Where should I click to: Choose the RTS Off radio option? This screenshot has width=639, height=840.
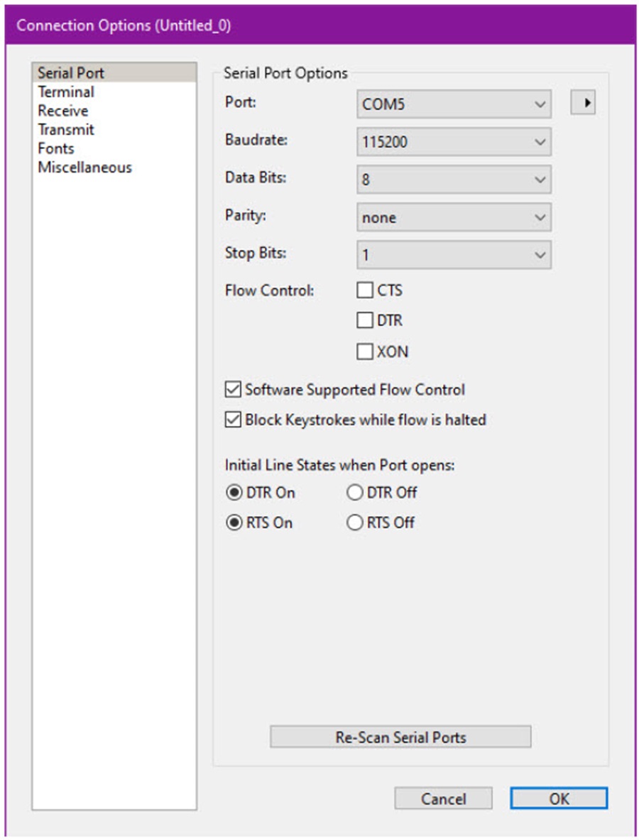coord(354,523)
